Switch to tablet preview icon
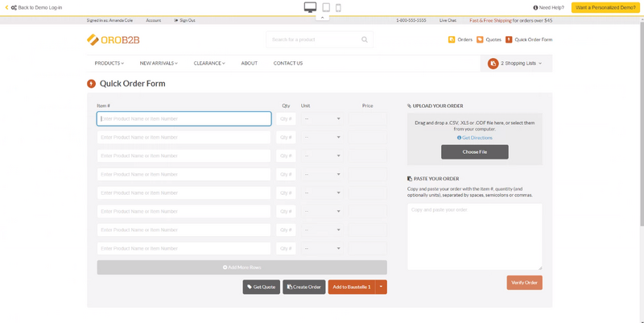The image size is (644, 323). click(326, 7)
